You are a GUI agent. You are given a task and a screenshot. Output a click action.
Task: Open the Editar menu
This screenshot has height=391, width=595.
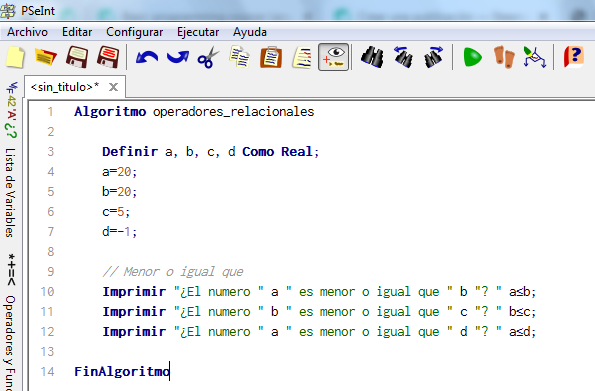[77, 32]
